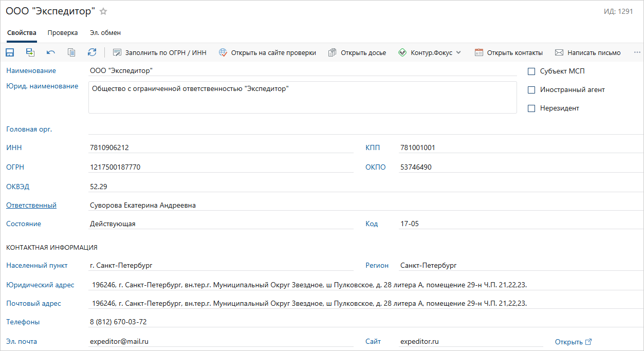Viewport: 644px width, 351px height.
Task: Click the save and close icon
Action: [x=30, y=52]
